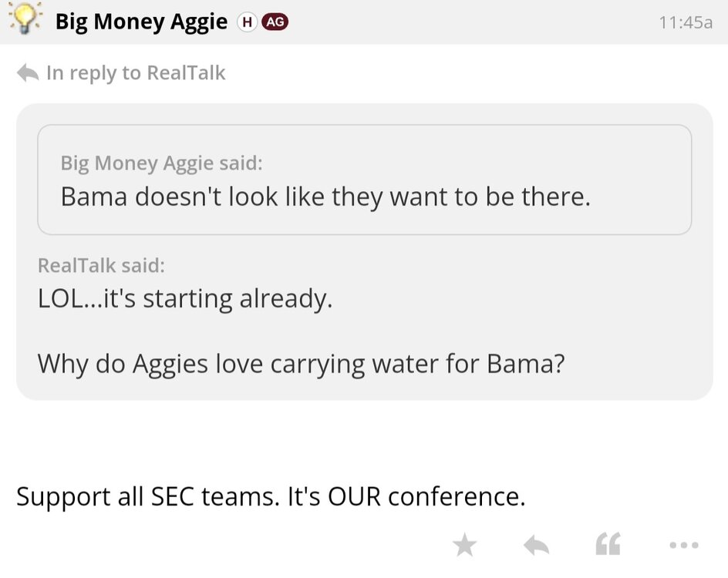Click the 11:45a post timestamp
The height and width of the screenshot is (578, 728).
[x=686, y=22]
